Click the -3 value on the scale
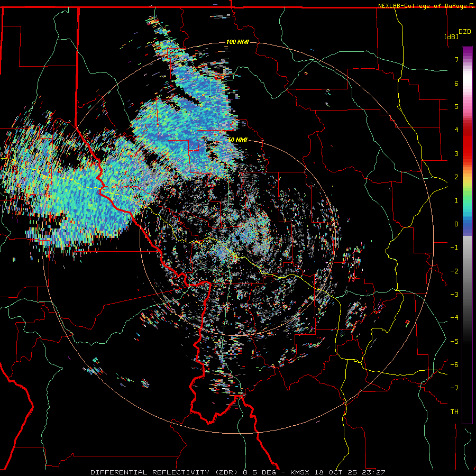Image resolution: width=476 pixels, height=476 pixels. [454, 295]
